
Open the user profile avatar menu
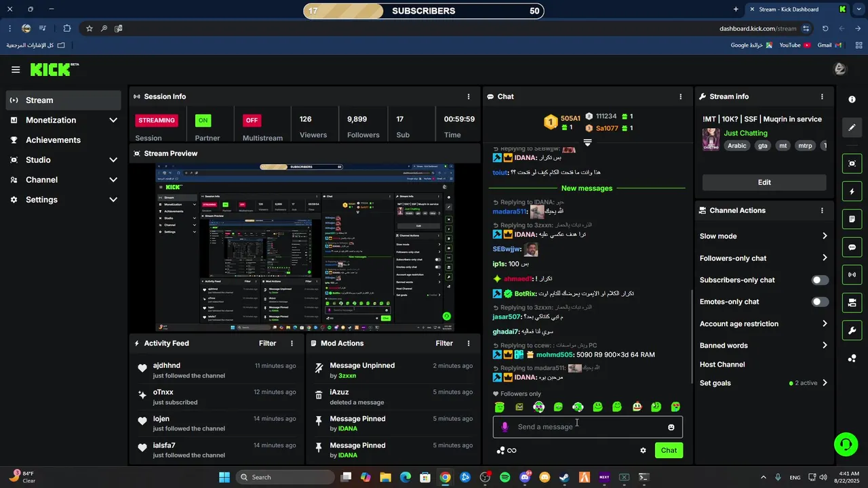pos(840,69)
